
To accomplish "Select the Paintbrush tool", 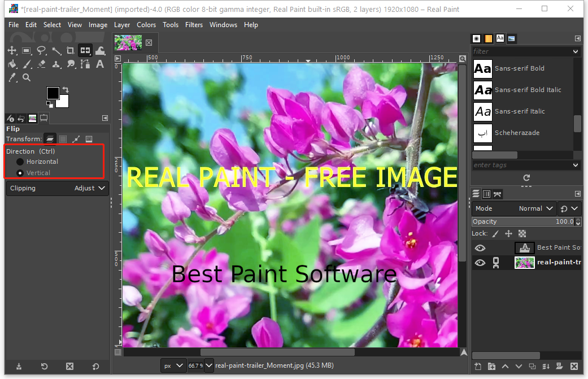I will click(x=27, y=64).
